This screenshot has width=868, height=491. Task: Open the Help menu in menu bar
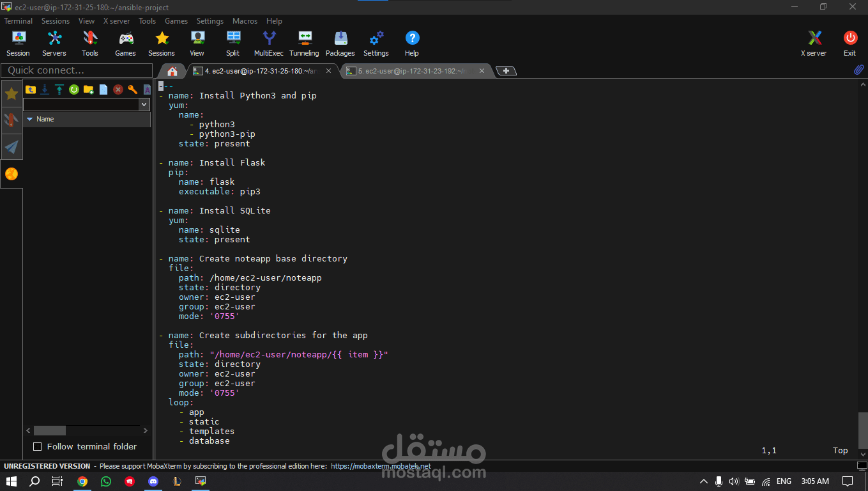[274, 21]
